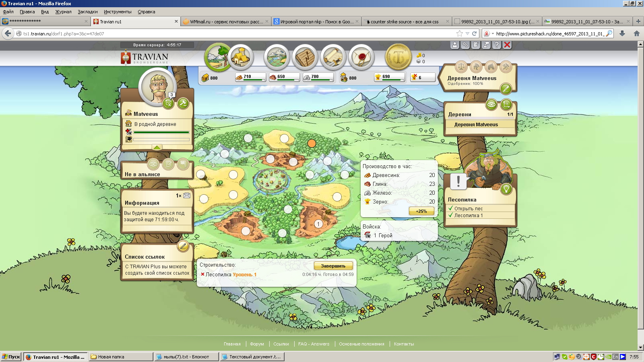
Task: Open the notepad icon in top bar
Action: [476, 45]
